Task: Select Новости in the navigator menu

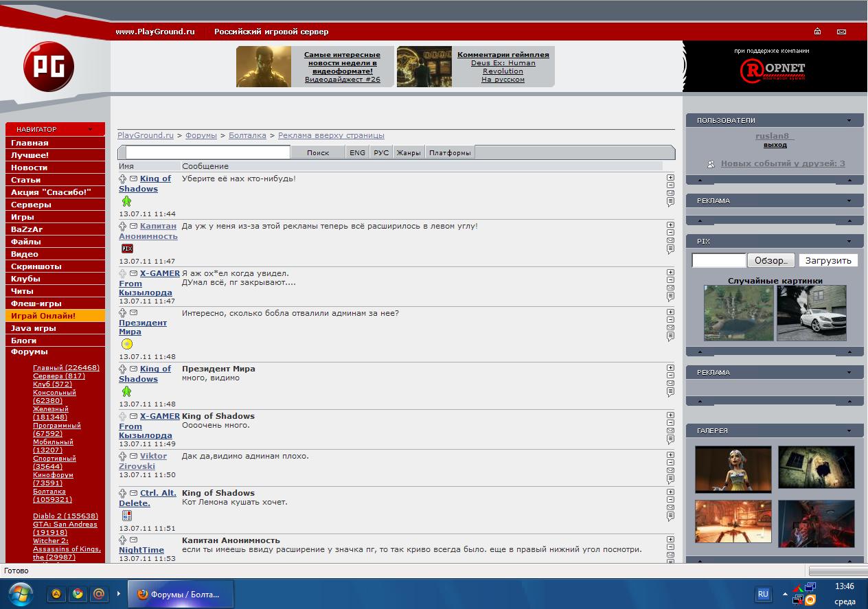Action: pyautogui.click(x=30, y=168)
